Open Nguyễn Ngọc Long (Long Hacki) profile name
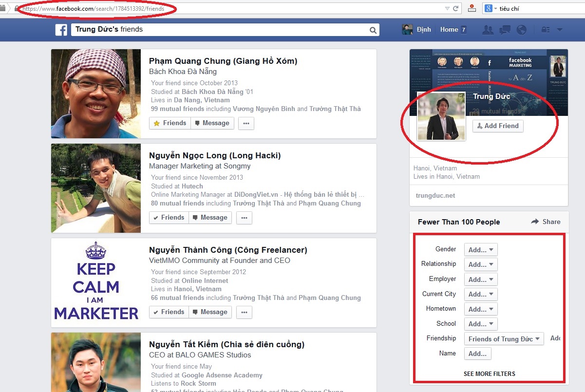 click(x=215, y=155)
